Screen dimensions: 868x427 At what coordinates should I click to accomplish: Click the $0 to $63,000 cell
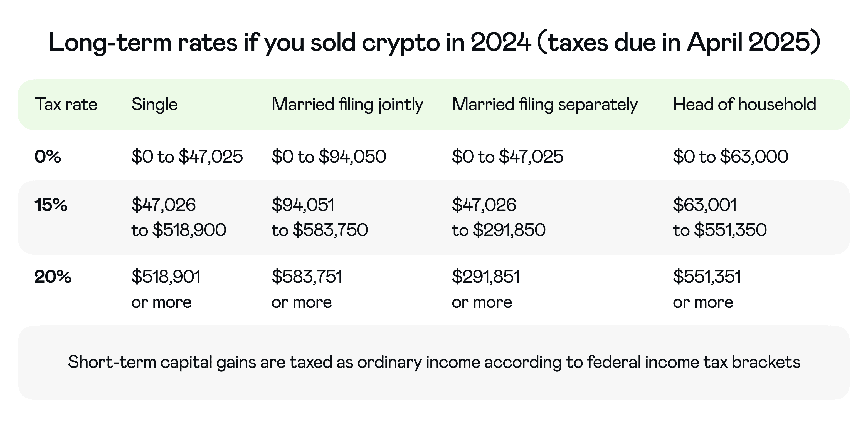pos(731,157)
